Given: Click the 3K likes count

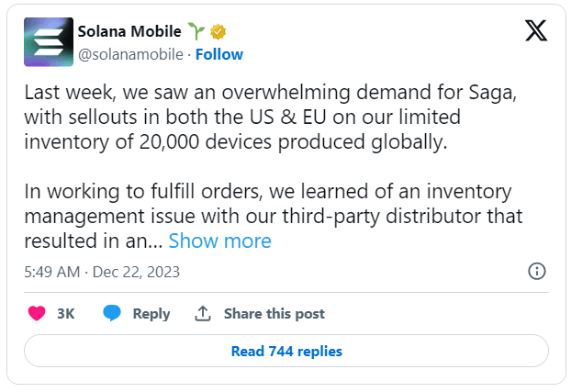Looking at the screenshot, I should click(x=65, y=314).
